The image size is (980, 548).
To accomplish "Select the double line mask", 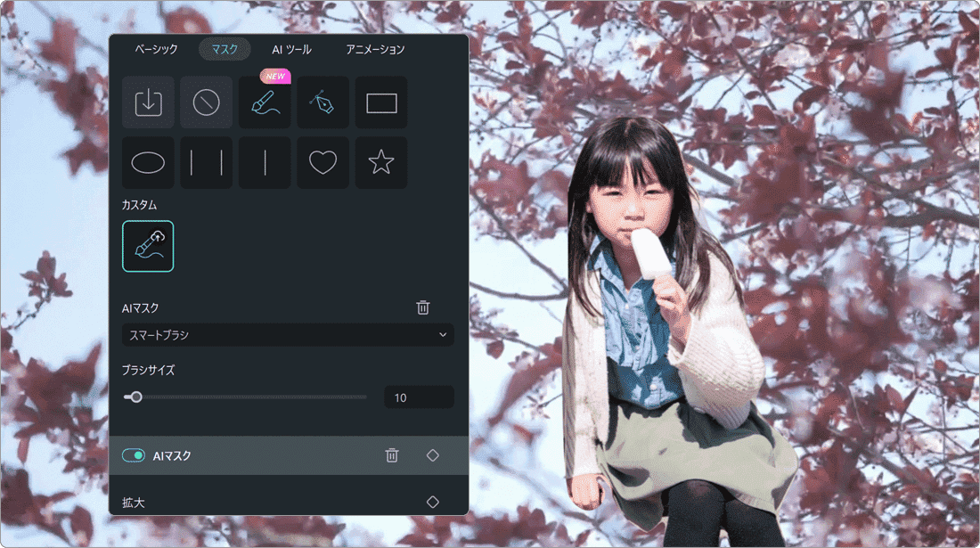I will coord(206,162).
